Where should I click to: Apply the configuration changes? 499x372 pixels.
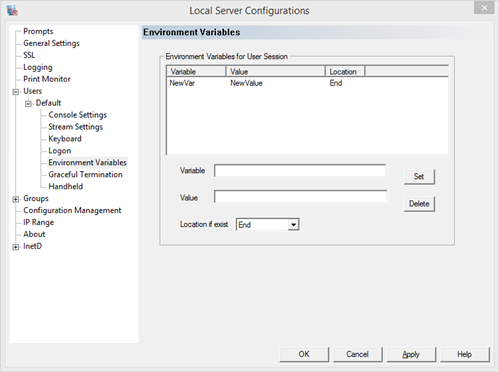point(411,354)
